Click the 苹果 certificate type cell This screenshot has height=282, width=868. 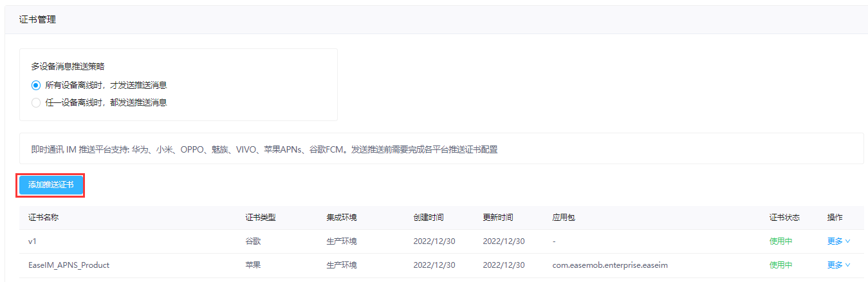[253, 265]
